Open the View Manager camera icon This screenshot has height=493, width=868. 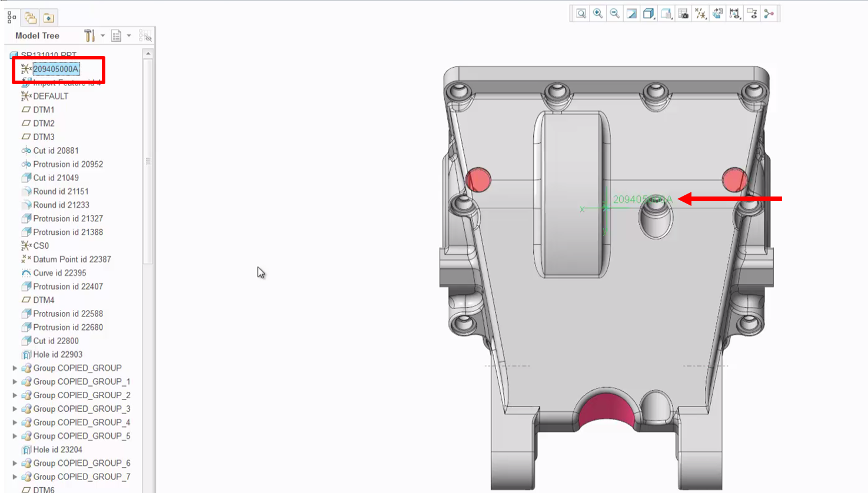tap(683, 14)
